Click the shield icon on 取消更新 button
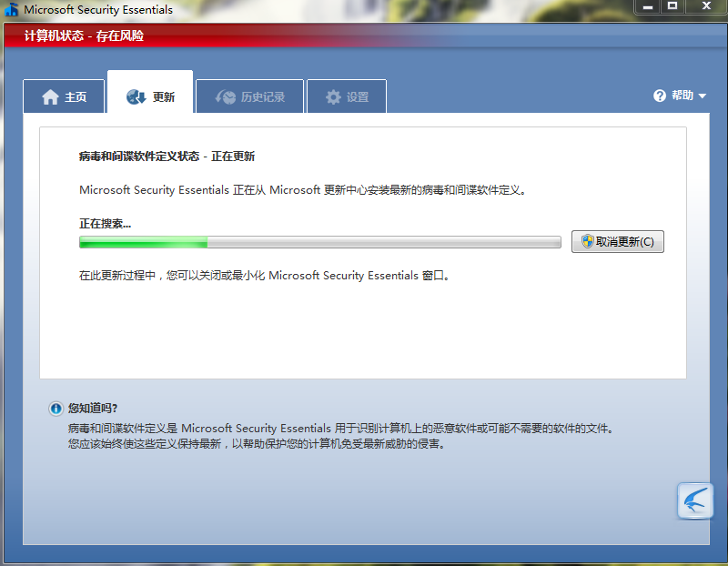Image resolution: width=728 pixels, height=566 pixels. click(587, 241)
